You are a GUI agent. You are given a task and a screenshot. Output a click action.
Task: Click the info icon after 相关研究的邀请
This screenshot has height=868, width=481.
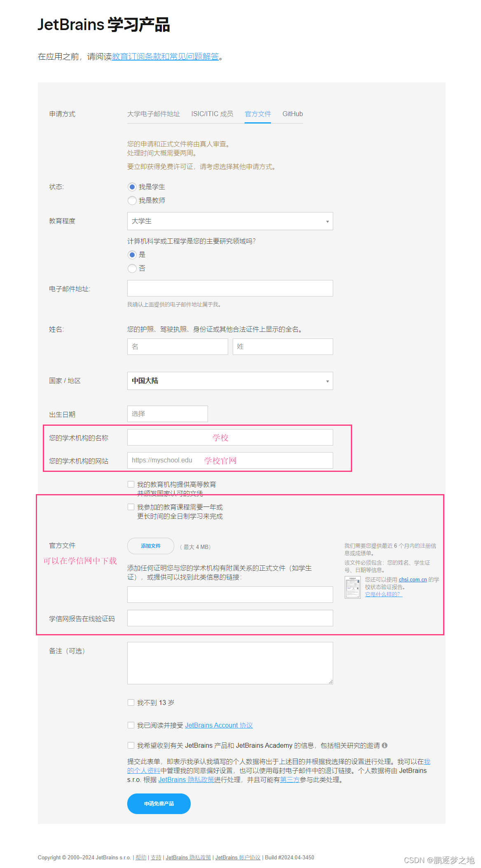click(385, 745)
